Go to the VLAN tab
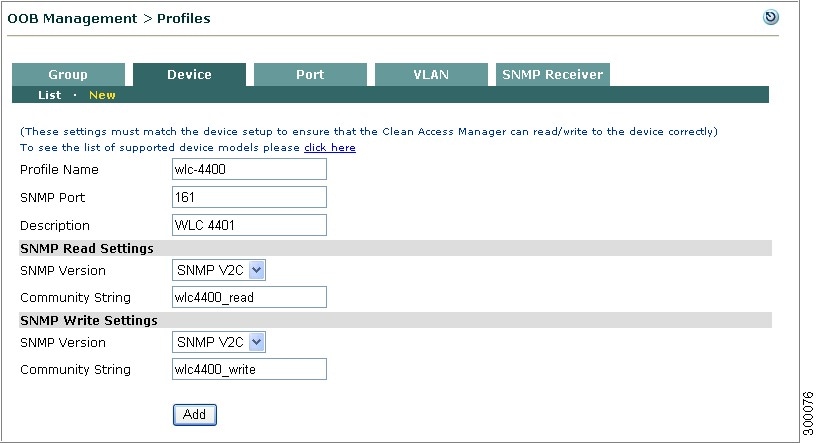The image size is (816, 443). point(431,74)
